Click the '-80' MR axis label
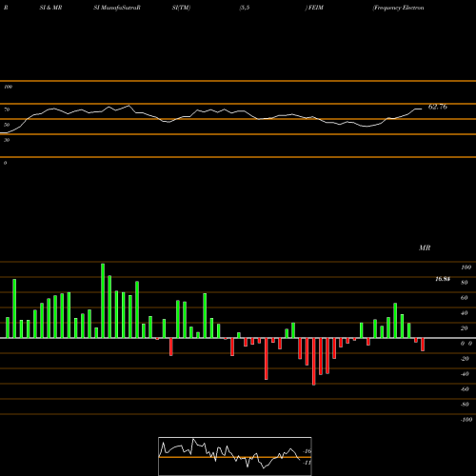Image resolution: width=476 pixels, height=476 pixels. (465, 405)
